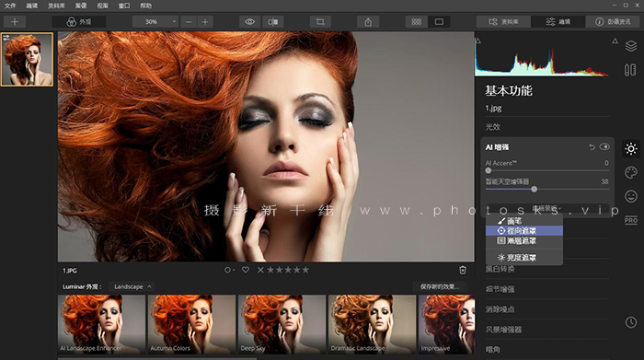Enable the before/after compare view
Screen dimensions: 644x360
pos(273,22)
